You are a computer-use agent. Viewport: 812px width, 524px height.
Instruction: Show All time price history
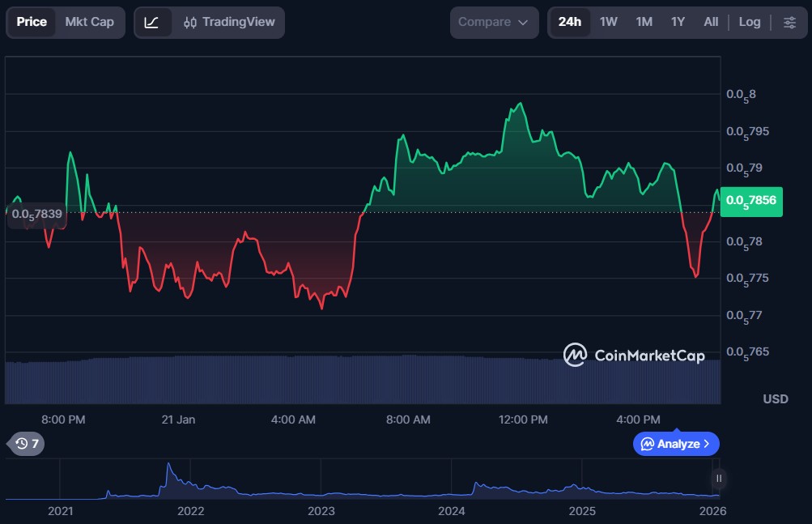coord(710,22)
